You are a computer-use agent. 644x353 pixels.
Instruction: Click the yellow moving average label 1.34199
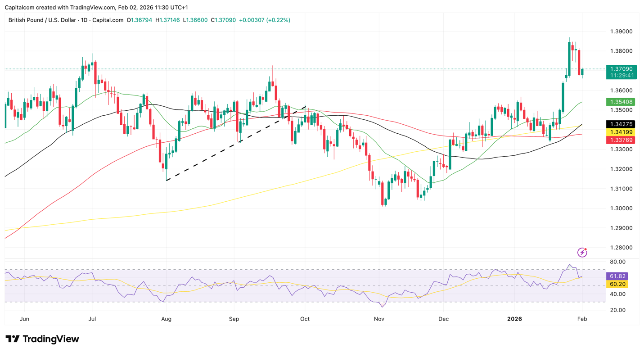pos(621,132)
